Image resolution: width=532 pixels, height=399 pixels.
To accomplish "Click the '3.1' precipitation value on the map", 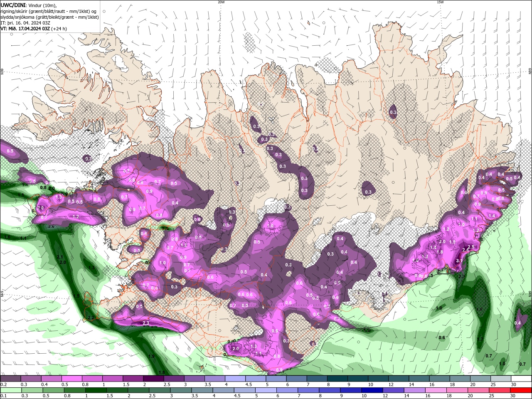I will (459, 261).
